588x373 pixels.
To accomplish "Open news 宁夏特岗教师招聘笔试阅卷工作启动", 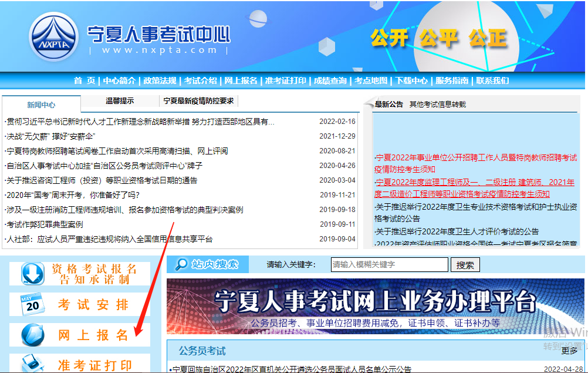I will click(116, 151).
